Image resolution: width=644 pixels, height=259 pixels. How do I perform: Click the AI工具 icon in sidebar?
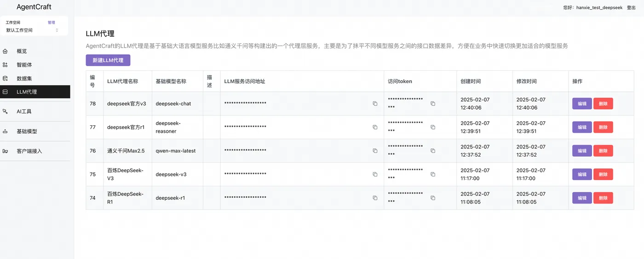coord(5,112)
